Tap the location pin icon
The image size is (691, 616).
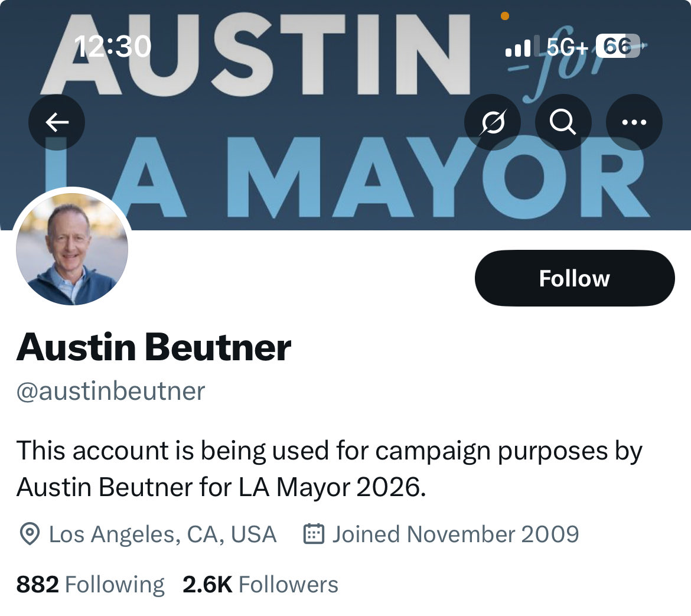point(30,534)
